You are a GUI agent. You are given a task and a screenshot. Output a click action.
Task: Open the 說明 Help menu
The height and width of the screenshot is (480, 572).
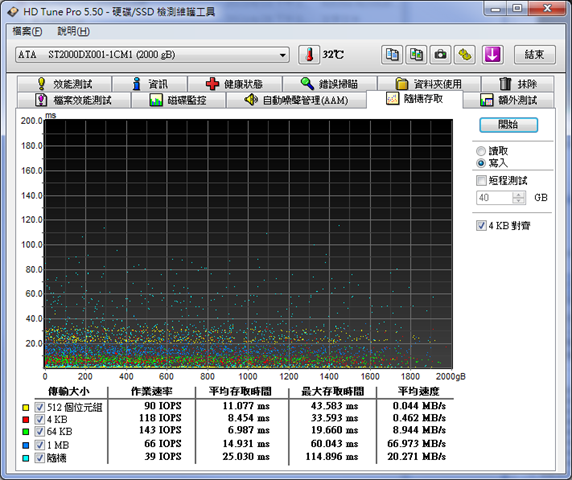coord(73,31)
